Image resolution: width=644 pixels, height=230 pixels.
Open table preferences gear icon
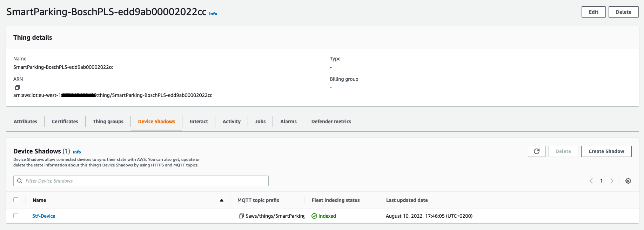pos(628,181)
